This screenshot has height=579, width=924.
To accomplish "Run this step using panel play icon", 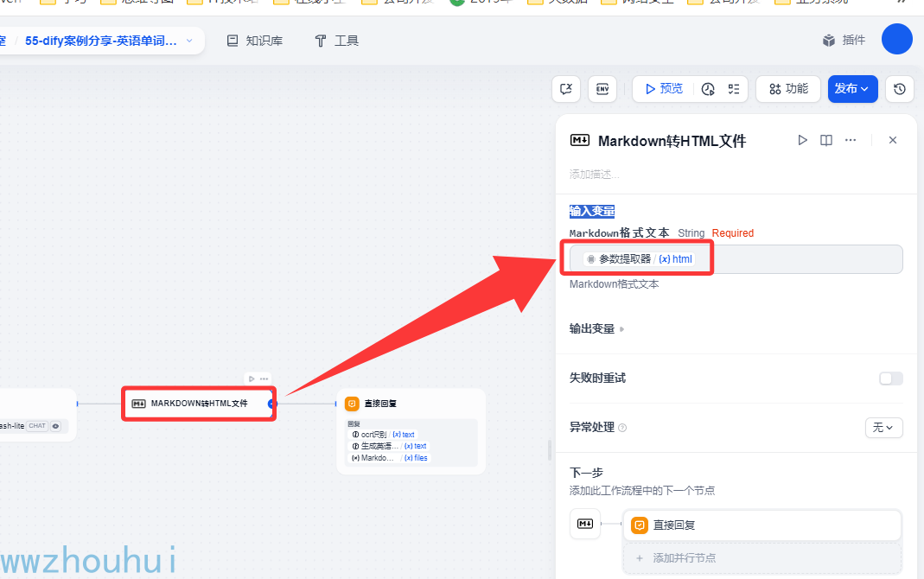I will pyautogui.click(x=802, y=140).
